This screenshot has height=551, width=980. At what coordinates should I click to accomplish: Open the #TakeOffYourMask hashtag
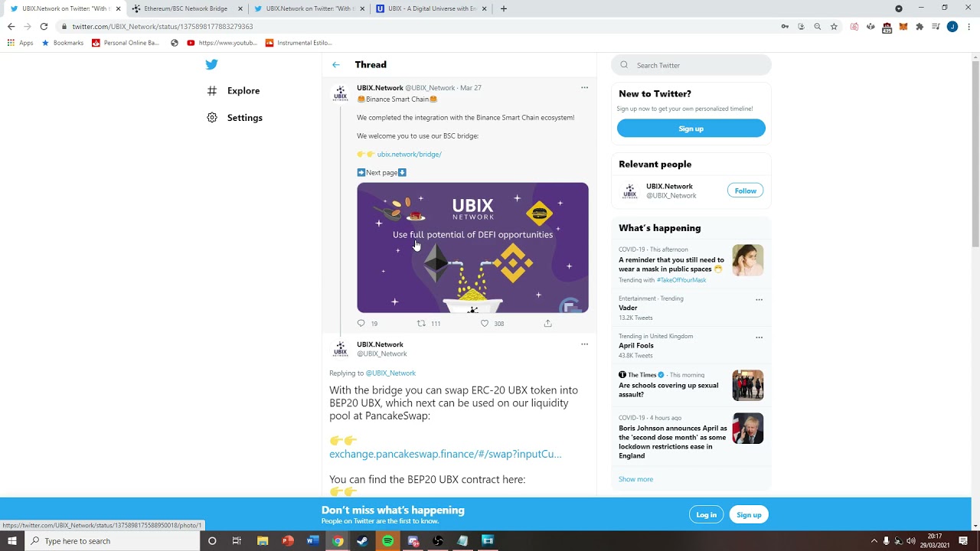pos(681,280)
